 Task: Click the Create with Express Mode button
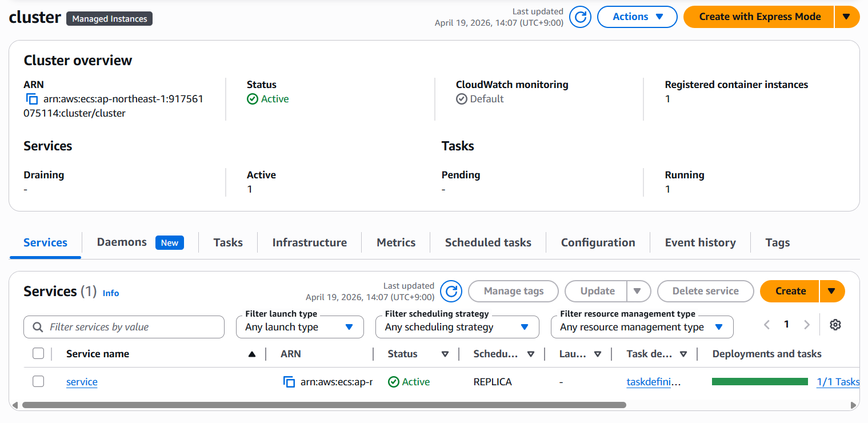759,17
